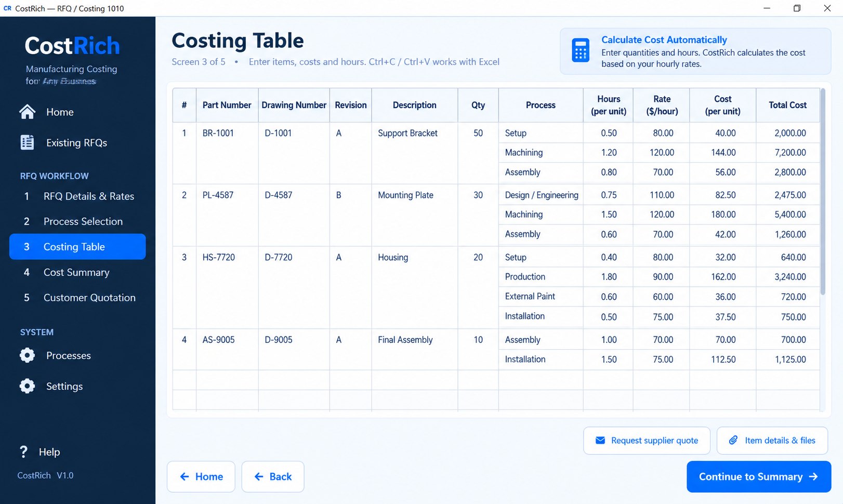This screenshot has height=504, width=843.
Task: Click cost per unit 162.00 cell
Action: [723, 277]
